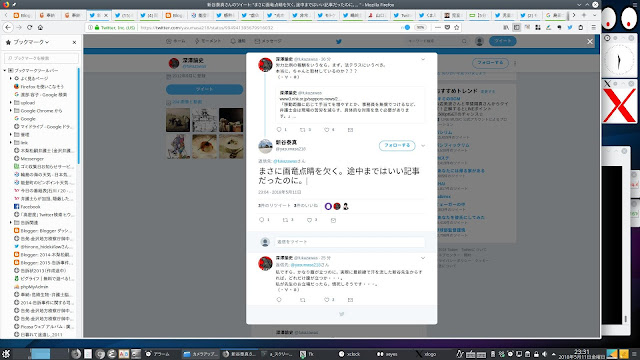
Task: Open the Facebook bookmark
Action: [27, 207]
